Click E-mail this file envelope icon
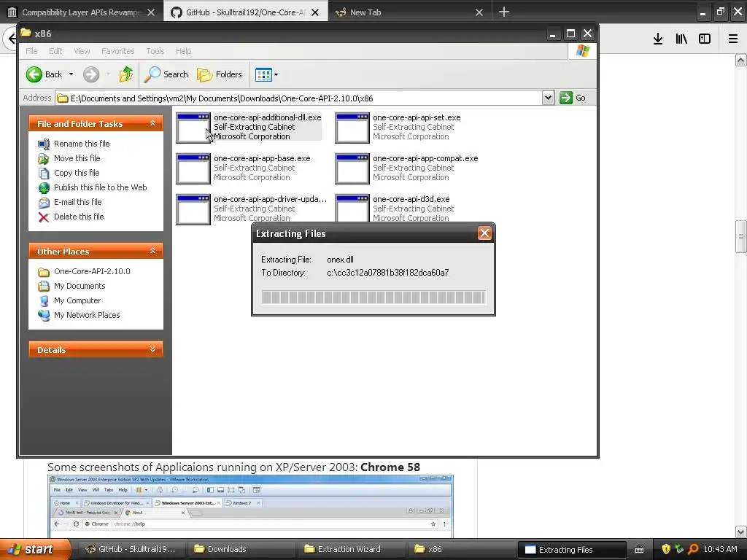 pyautogui.click(x=44, y=203)
